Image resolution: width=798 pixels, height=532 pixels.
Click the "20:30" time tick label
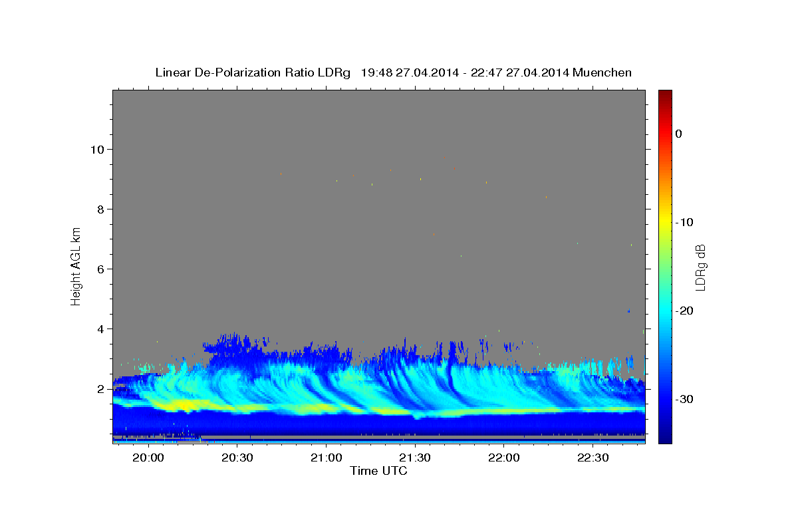pos(237,458)
